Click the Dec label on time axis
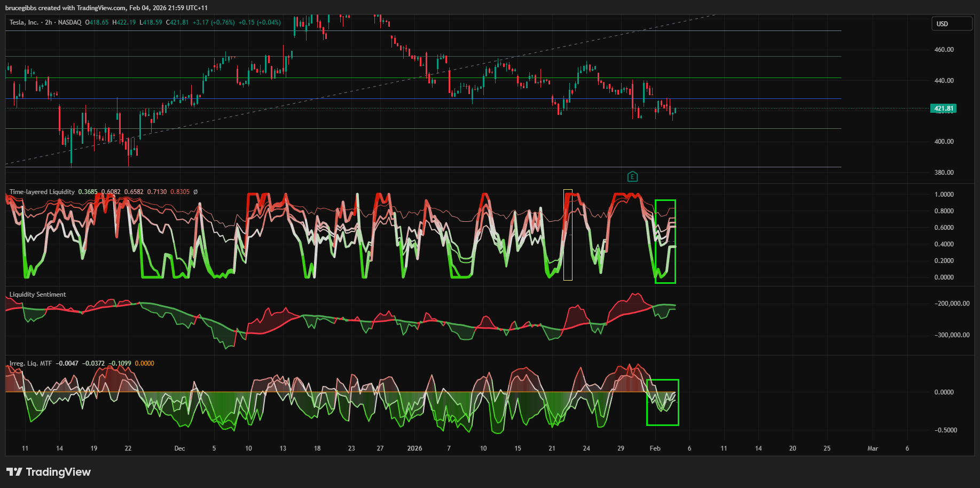The image size is (980, 488). [179, 448]
